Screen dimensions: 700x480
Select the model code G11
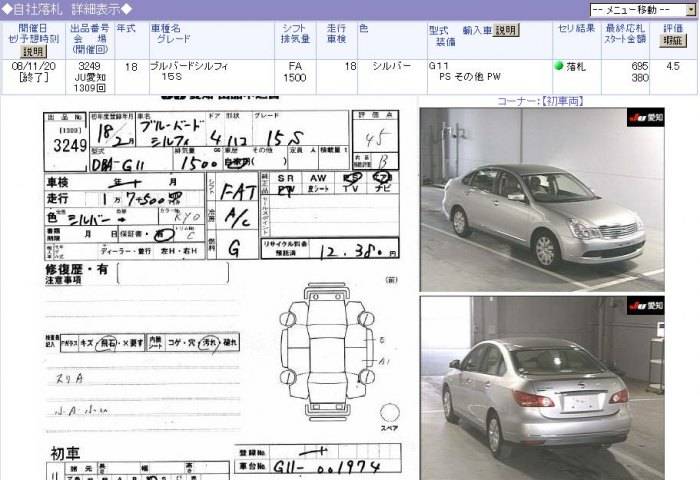coord(439,66)
